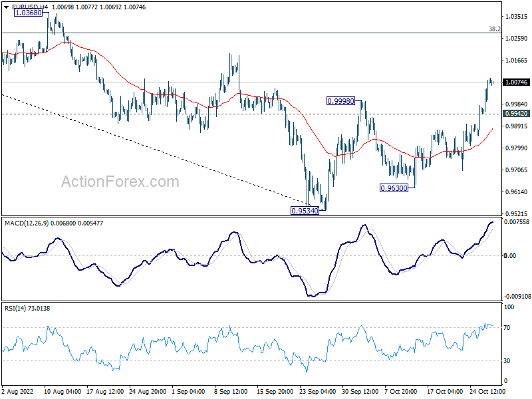The height and width of the screenshot is (399, 532).
Task: Select the RSI scale value 100
Action: pos(509,307)
